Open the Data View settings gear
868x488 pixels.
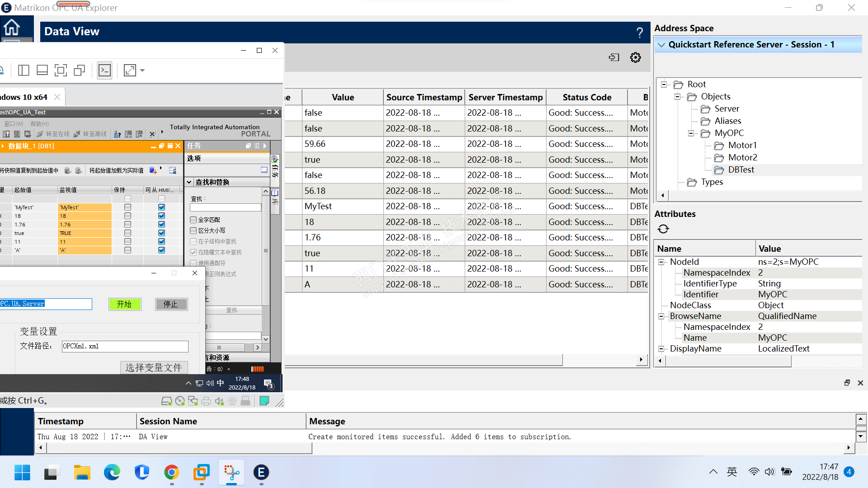635,57
